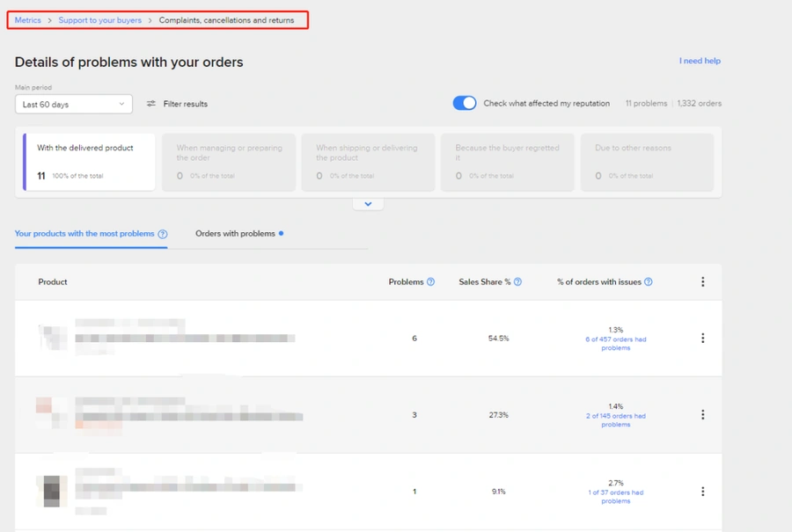
Task: Click the 1,332 orders count text
Action: [699, 103]
